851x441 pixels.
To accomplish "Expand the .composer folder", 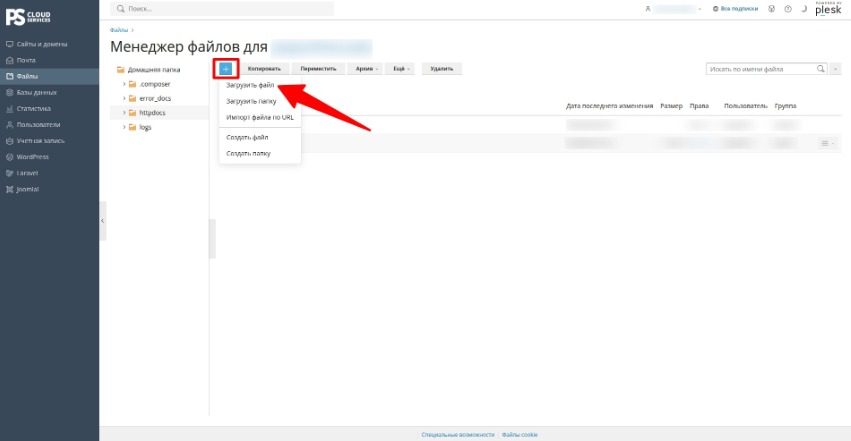I will point(124,84).
